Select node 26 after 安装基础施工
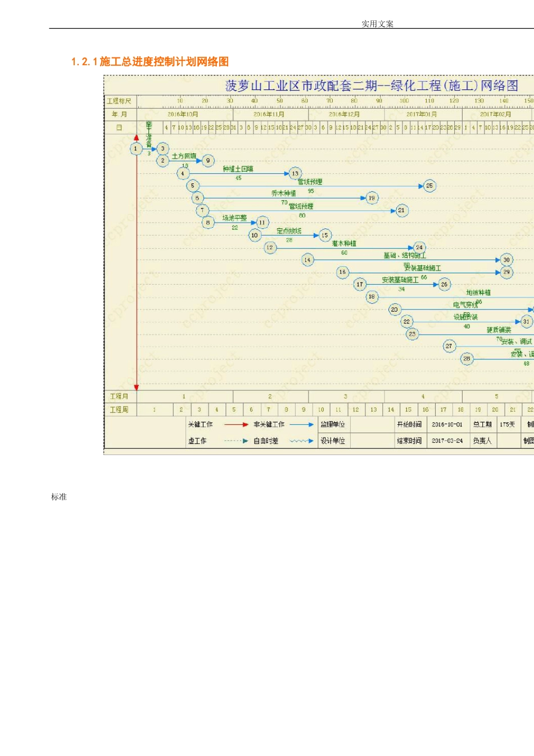 444,285
